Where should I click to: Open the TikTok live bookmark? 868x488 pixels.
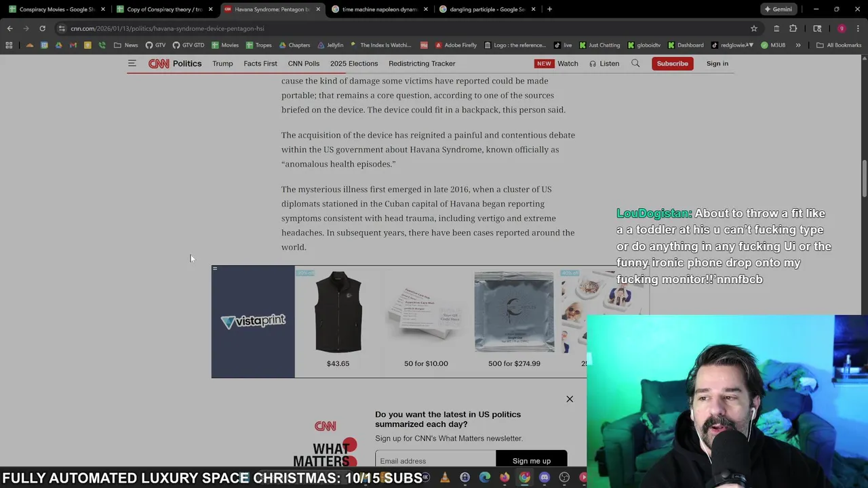coord(563,45)
